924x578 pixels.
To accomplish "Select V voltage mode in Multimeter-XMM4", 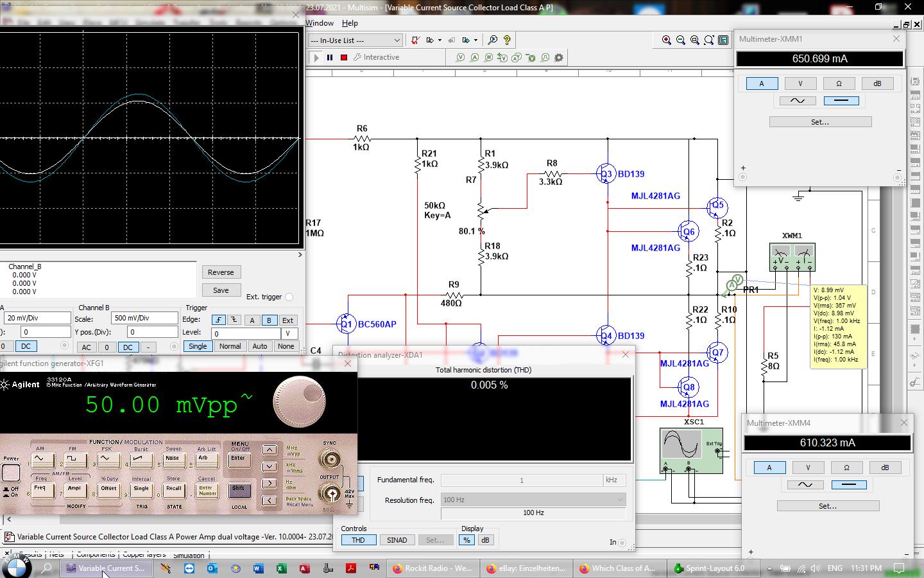I will click(808, 468).
